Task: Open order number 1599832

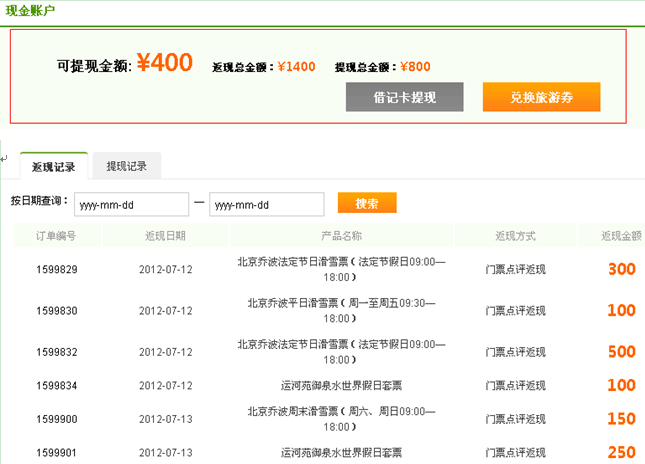Action: point(57,352)
